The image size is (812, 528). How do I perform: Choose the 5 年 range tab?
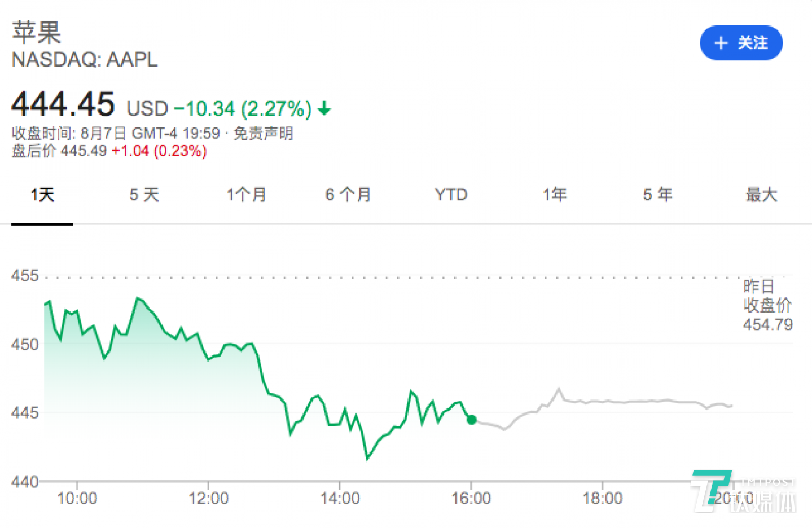(657, 195)
